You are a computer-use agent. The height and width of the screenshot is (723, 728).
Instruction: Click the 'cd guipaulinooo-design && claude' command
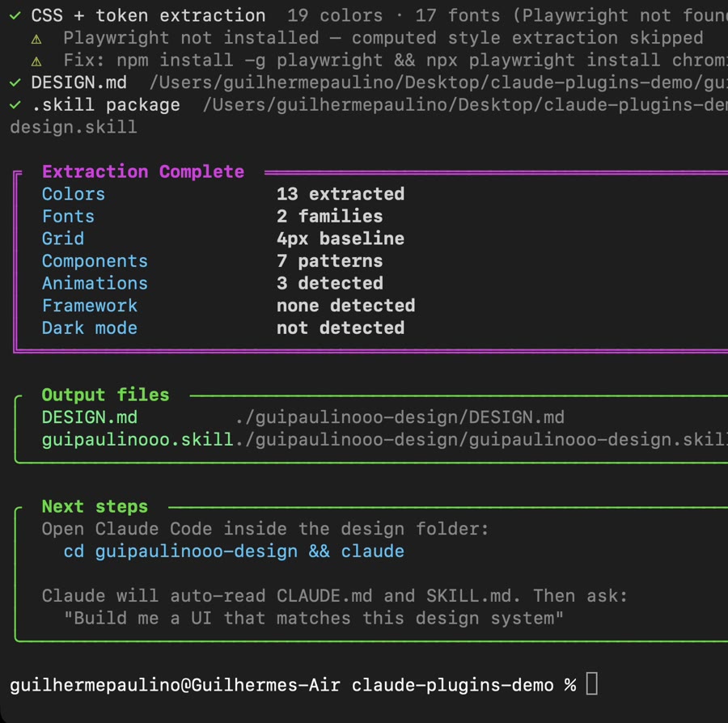click(234, 552)
